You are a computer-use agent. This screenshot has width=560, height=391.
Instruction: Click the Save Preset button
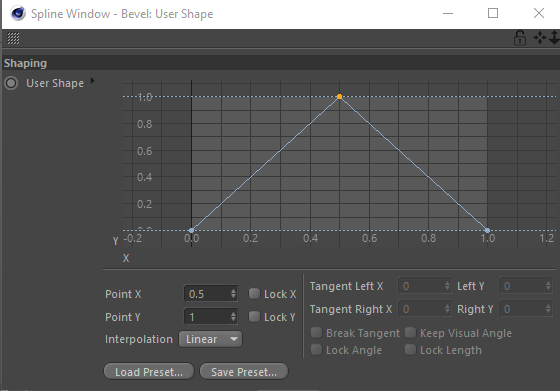point(244,372)
